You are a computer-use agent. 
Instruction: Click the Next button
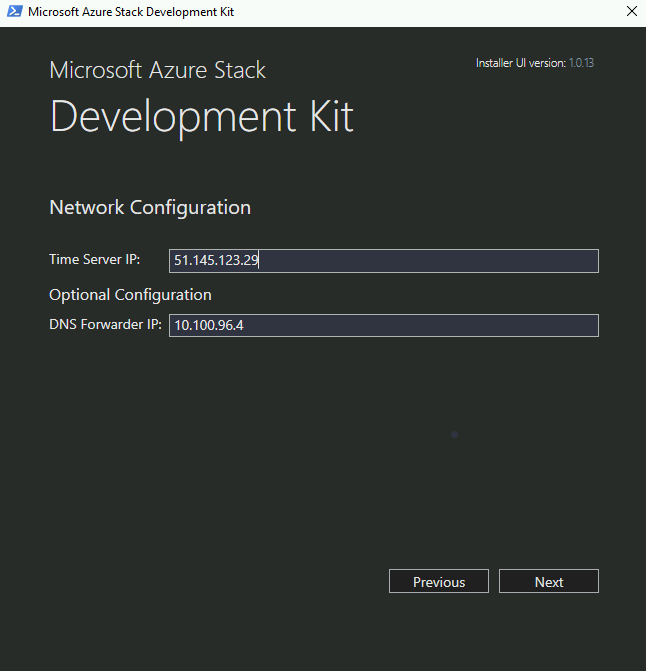(x=548, y=581)
